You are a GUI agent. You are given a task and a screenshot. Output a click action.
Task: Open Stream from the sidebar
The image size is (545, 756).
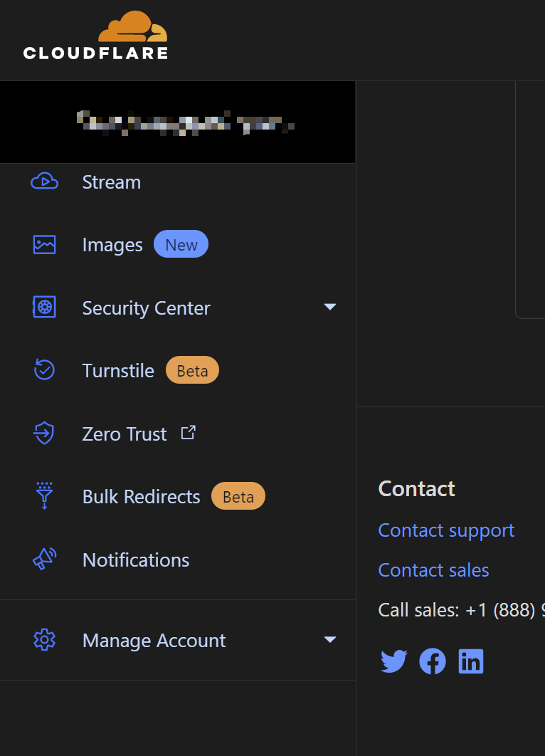click(112, 182)
